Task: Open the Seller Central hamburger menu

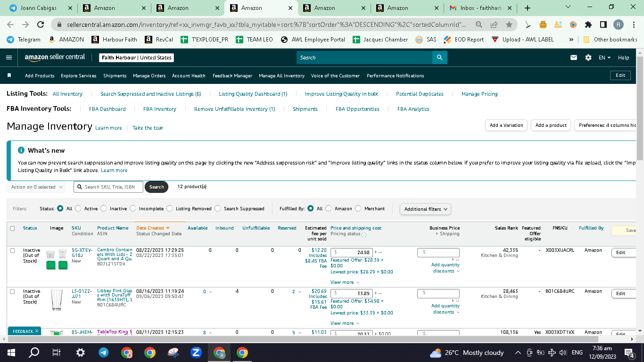Action: (9, 58)
